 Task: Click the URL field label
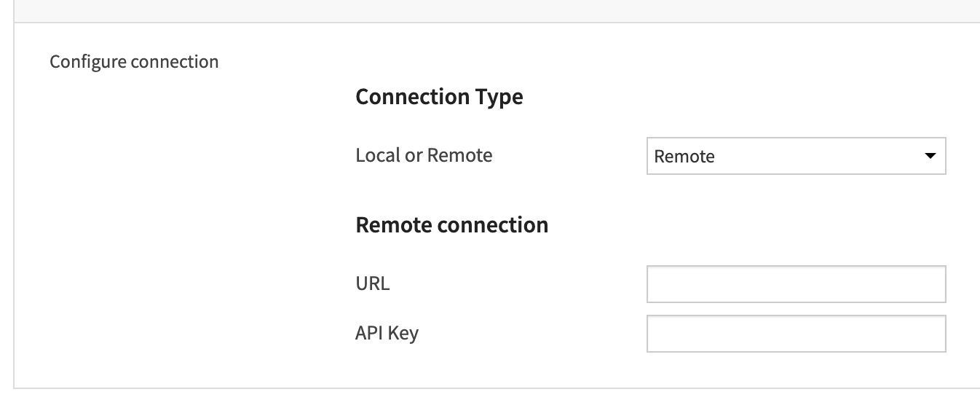(x=373, y=283)
